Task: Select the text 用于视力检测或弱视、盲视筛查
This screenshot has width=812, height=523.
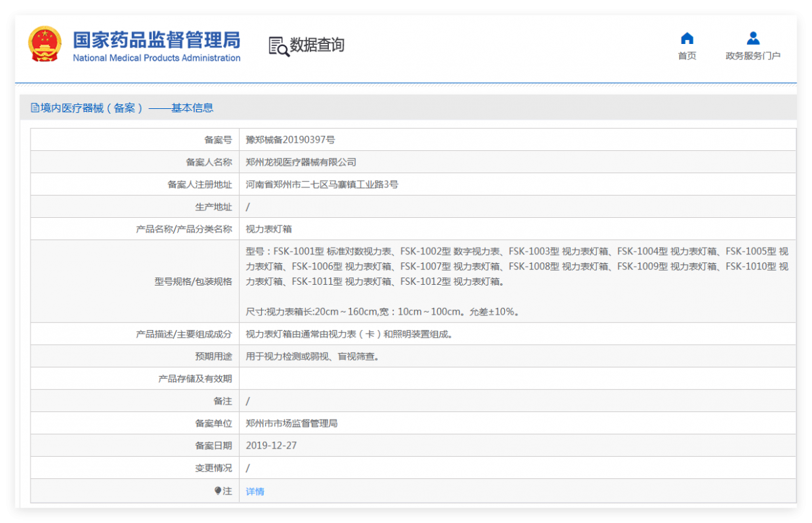Action: (313, 357)
